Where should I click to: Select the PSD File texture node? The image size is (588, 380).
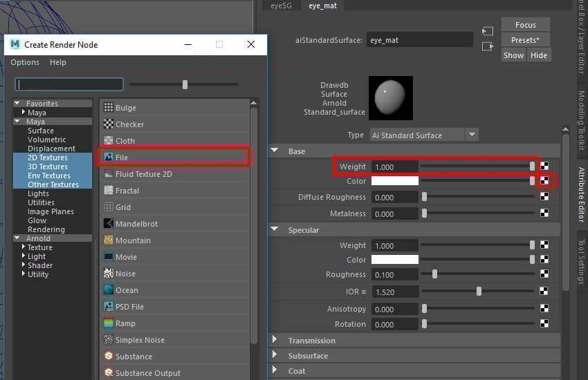[175, 307]
